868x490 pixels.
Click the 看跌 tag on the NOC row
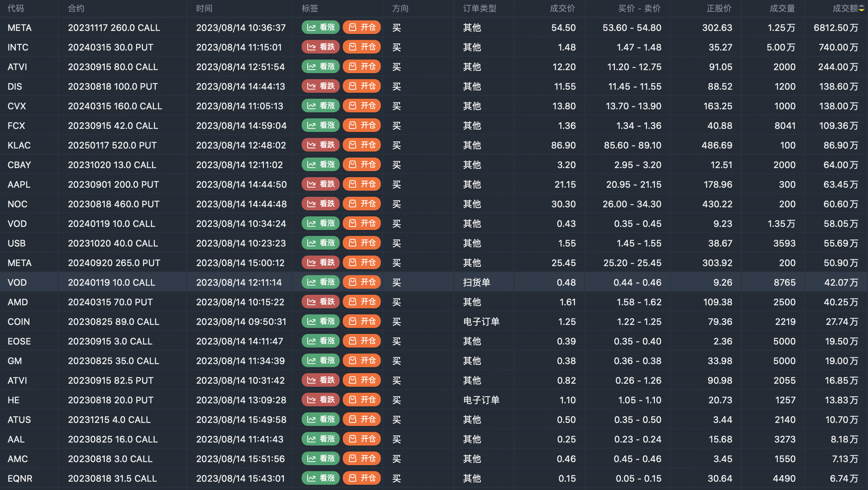[321, 204]
